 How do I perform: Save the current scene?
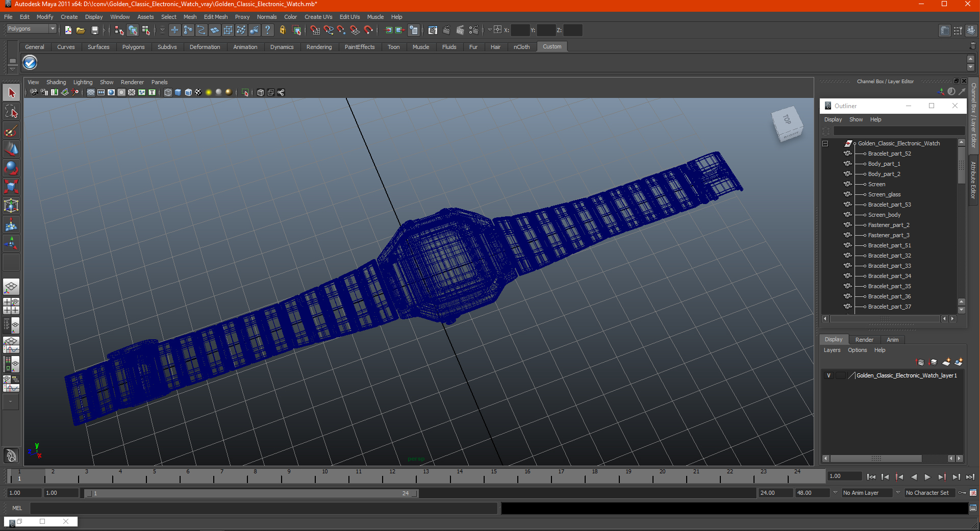click(x=94, y=30)
